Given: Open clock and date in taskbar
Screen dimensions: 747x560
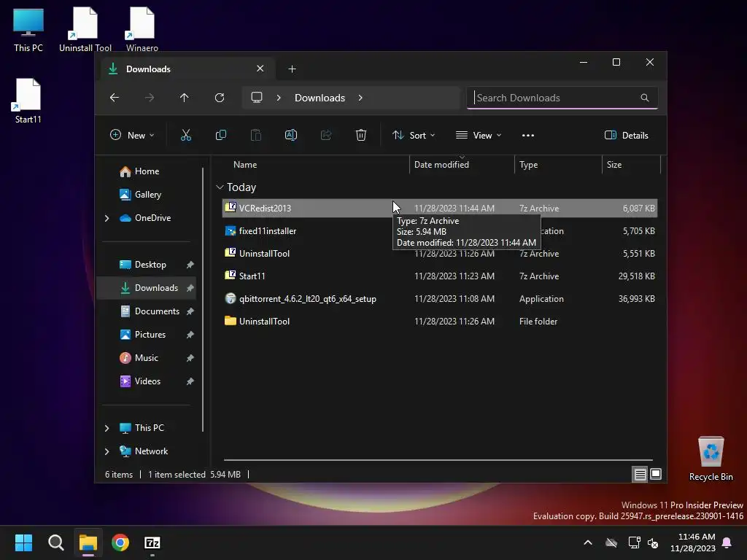Looking at the screenshot, I should point(692,542).
